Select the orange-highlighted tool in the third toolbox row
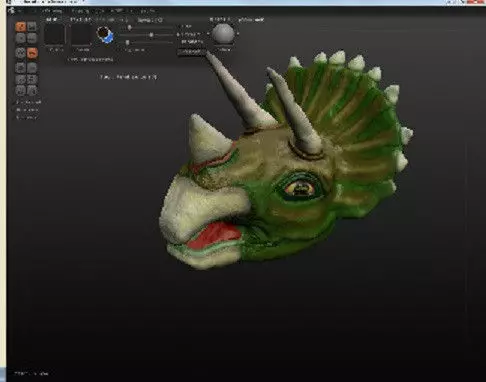 point(32,53)
